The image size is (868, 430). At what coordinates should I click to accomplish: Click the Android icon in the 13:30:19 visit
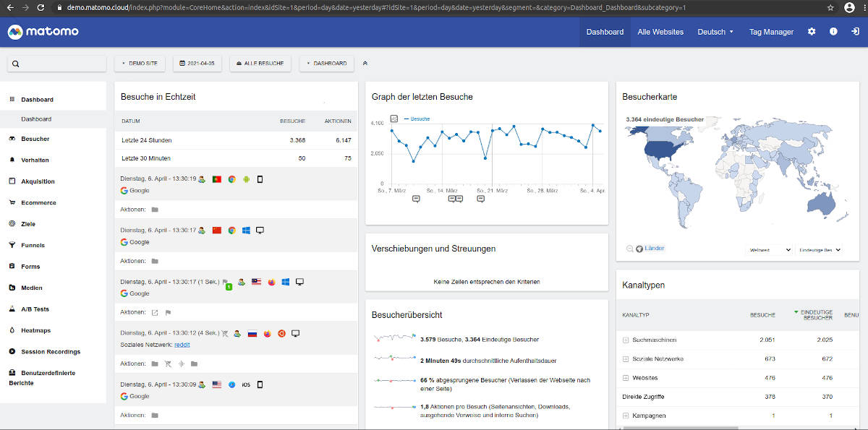tap(246, 179)
